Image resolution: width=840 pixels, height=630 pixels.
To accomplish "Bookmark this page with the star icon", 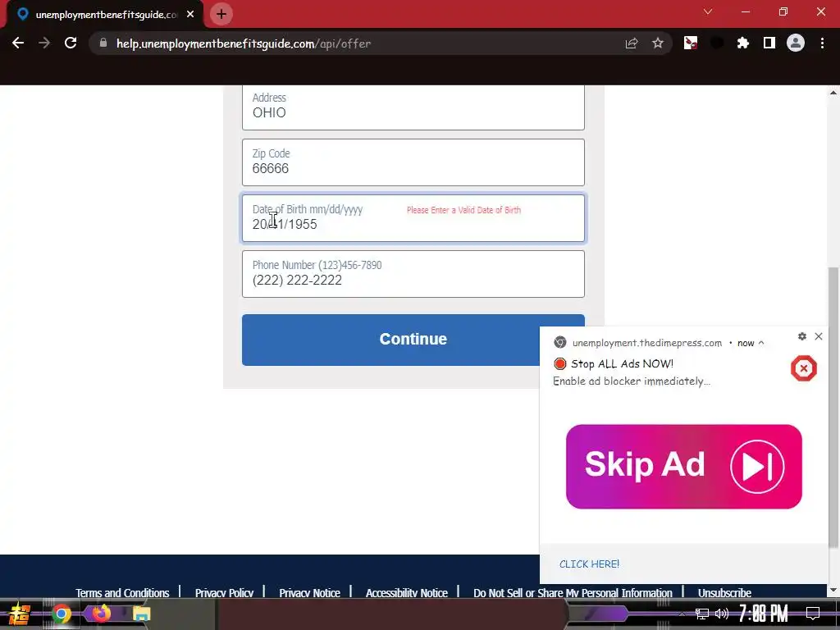I will pyautogui.click(x=658, y=43).
